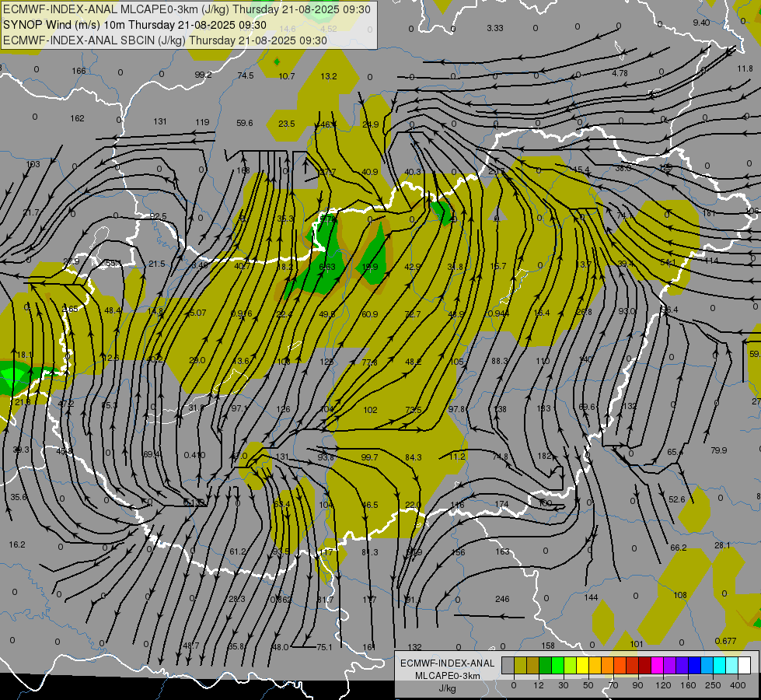Click the map value 88.3
This screenshot has width=761, height=700.
[500, 361]
